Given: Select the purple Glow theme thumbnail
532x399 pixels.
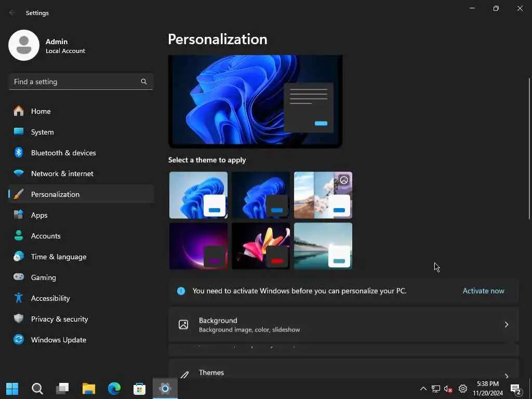Looking at the screenshot, I should pos(198,246).
